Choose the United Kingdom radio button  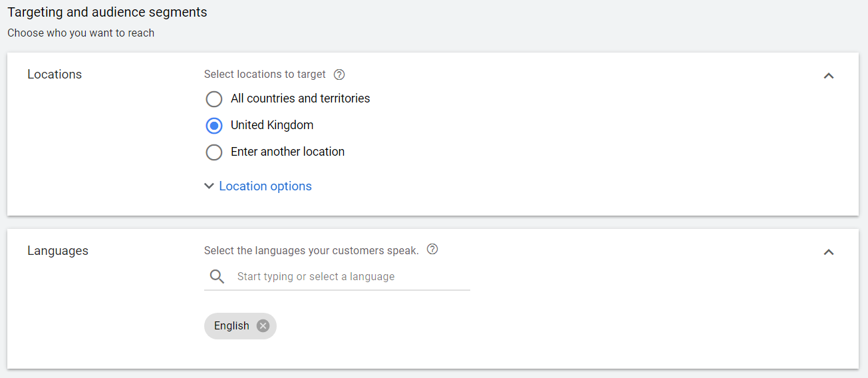214,126
